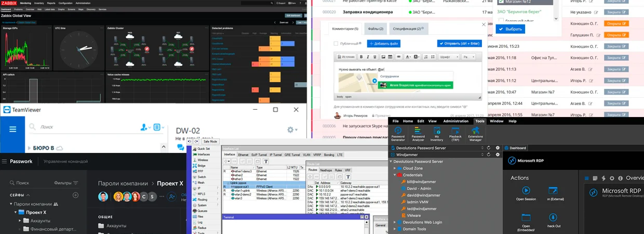Uncheck Магазин №12 in dropdown list
644x234 pixels.
point(501,2)
